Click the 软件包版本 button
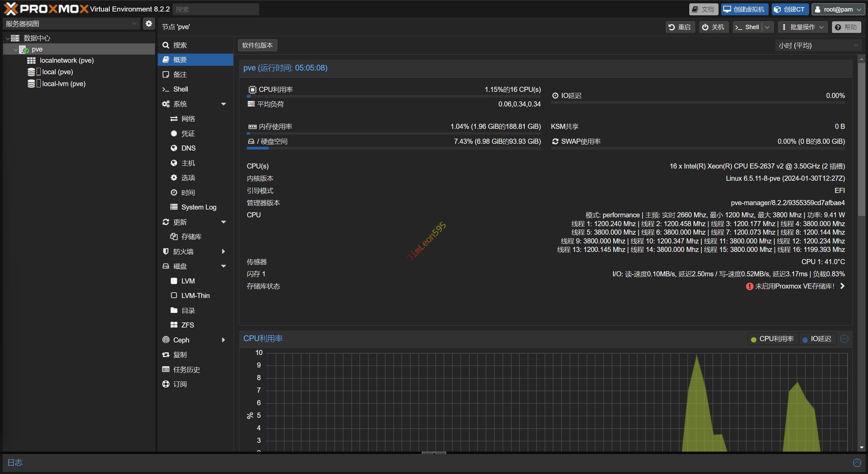 (257, 45)
